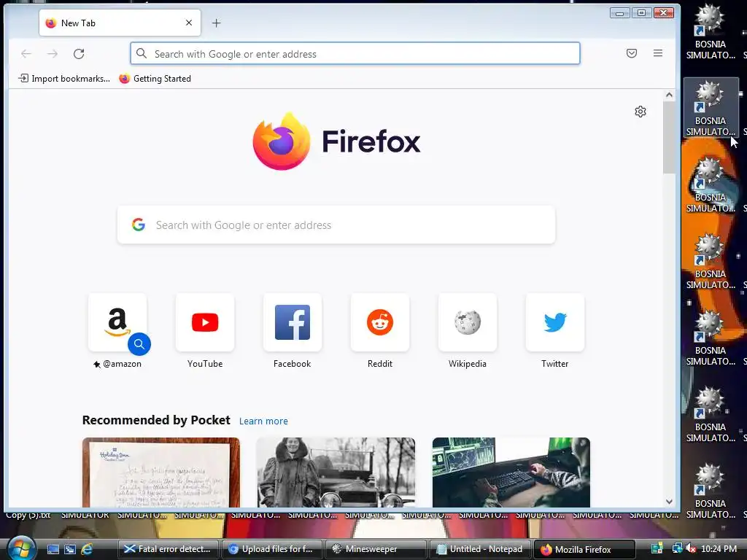
Task: Click the Import bookmarks toolbar item
Action: pyautogui.click(x=64, y=79)
